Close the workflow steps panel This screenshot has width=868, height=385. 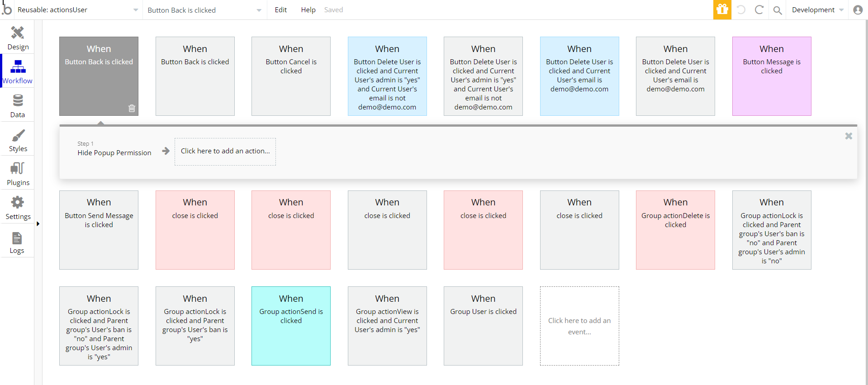tap(849, 136)
